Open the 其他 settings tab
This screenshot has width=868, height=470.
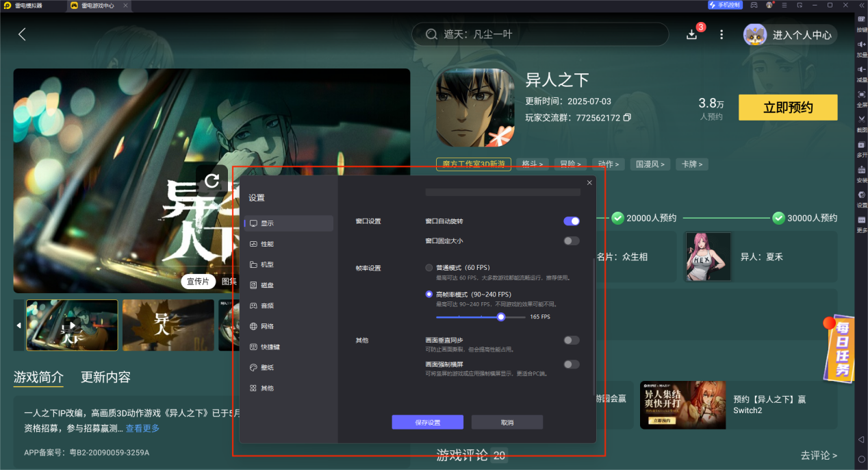(288, 388)
